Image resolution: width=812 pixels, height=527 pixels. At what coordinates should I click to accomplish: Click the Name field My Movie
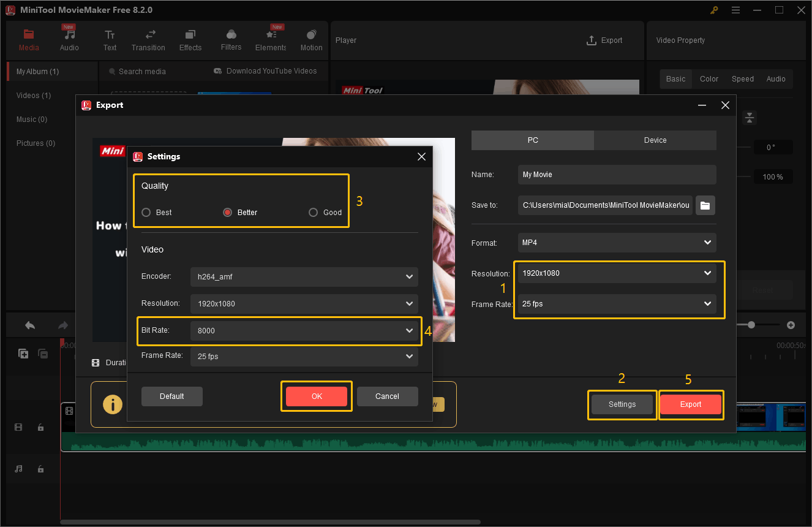tap(617, 175)
